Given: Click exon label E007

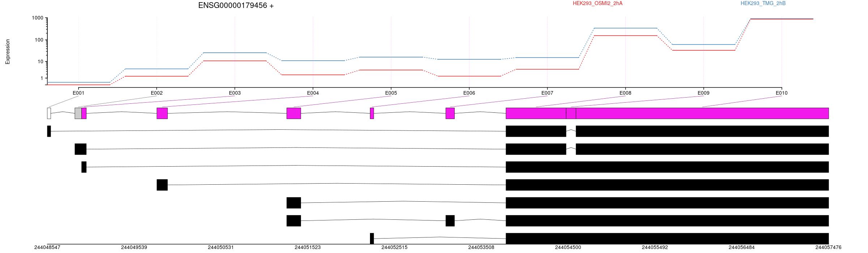Looking at the screenshot, I should click(x=547, y=93).
